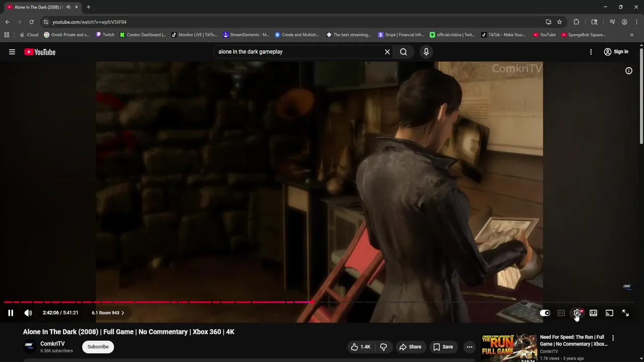Click the Sign in button
The image size is (644, 362).
[616, 52]
